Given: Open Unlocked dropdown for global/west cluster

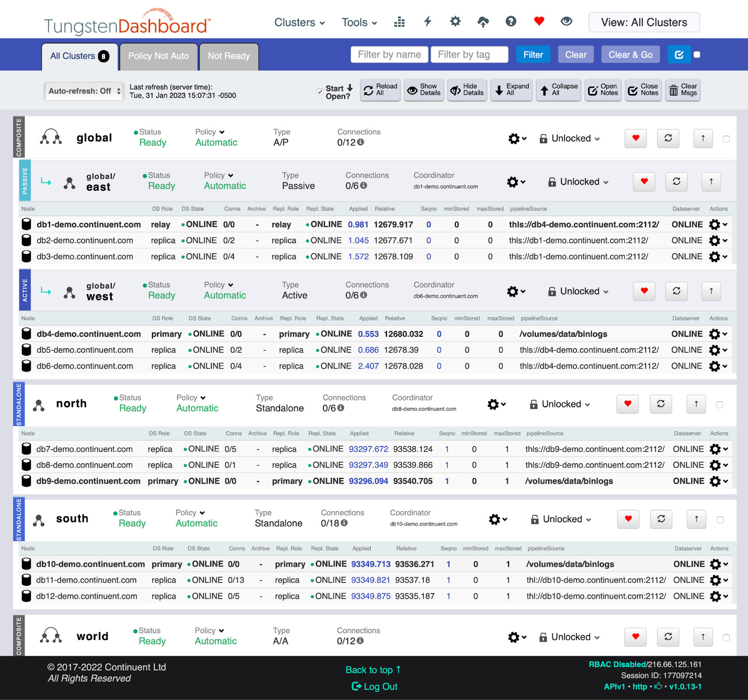Looking at the screenshot, I should [578, 291].
